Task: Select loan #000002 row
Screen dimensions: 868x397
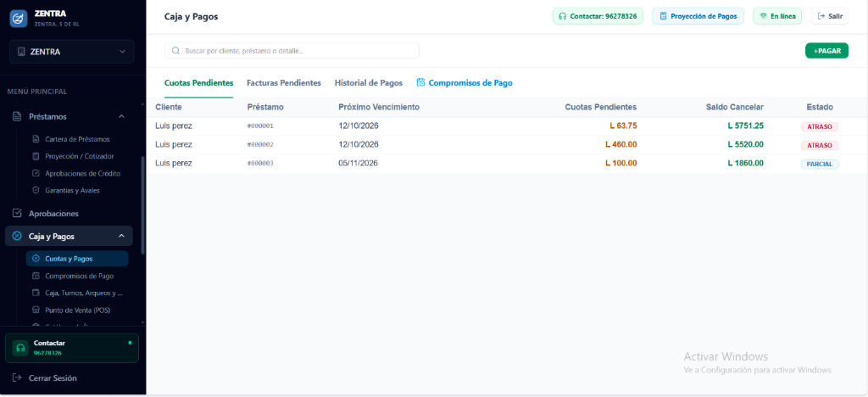Action: point(507,144)
